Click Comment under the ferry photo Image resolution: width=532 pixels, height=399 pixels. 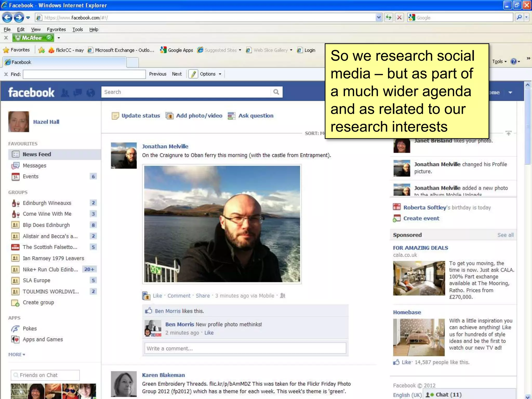point(179,296)
